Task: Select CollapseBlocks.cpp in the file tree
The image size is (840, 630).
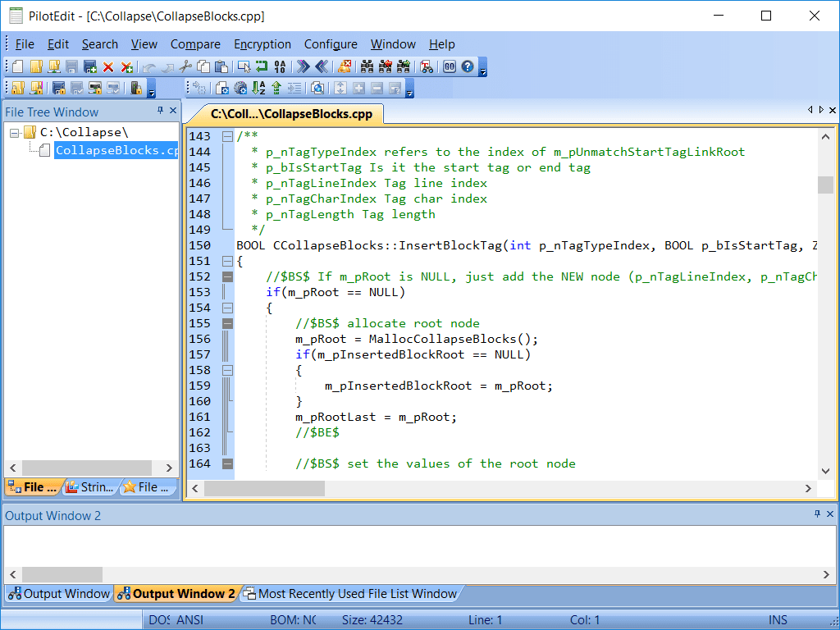Action: tap(115, 150)
